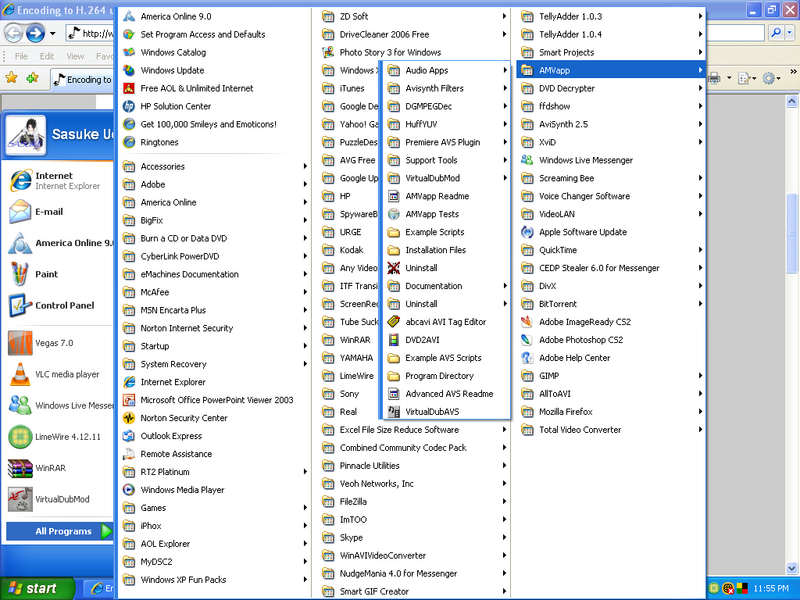Click the Ringtones icon
The width and height of the screenshot is (800, 600).
pos(129,142)
